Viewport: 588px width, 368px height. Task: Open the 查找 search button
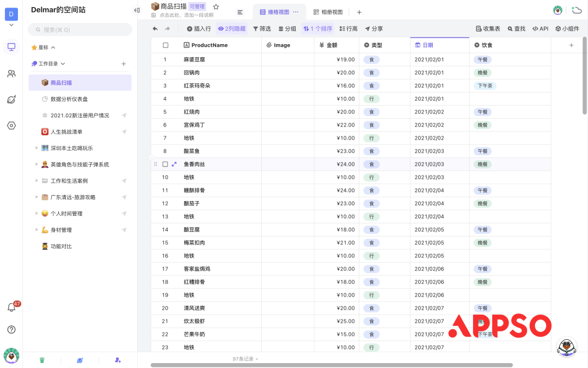[516, 28]
